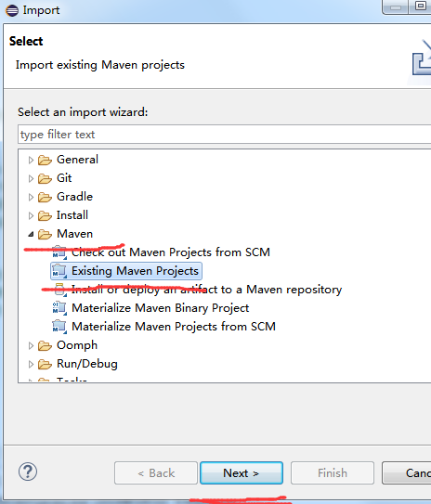Click the Next button
Viewport: 431px width, 504px height.
[242, 473]
